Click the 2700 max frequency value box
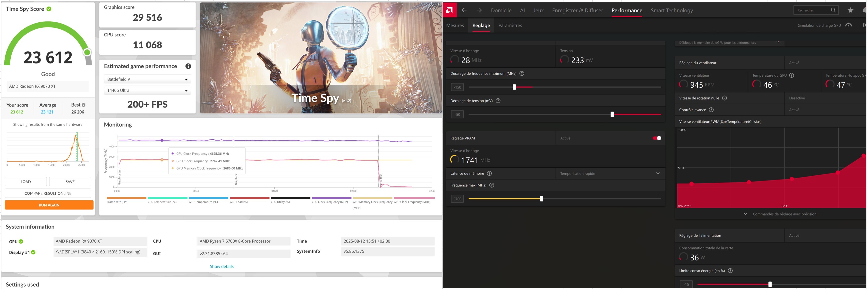The width and height of the screenshot is (868, 289). [x=457, y=199]
